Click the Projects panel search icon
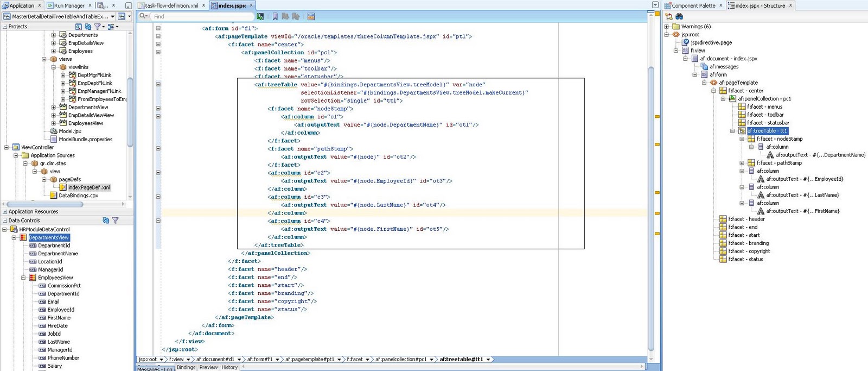868x371 pixels. coord(79,26)
